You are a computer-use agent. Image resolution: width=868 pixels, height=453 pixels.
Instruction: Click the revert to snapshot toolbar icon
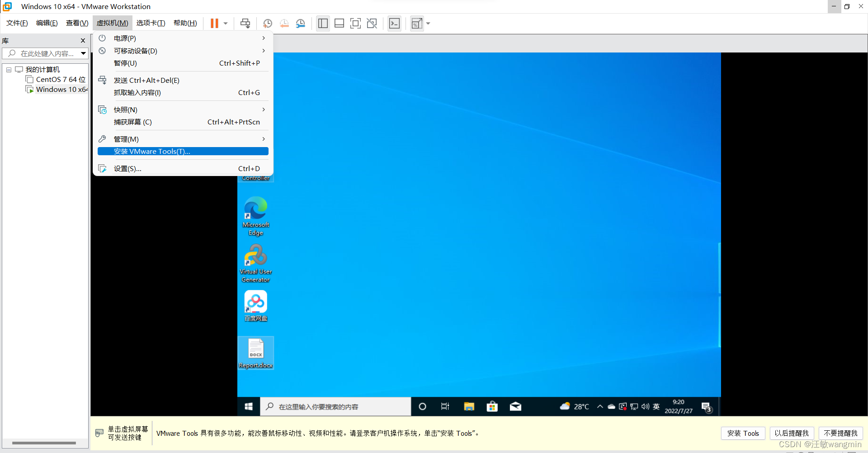(284, 24)
